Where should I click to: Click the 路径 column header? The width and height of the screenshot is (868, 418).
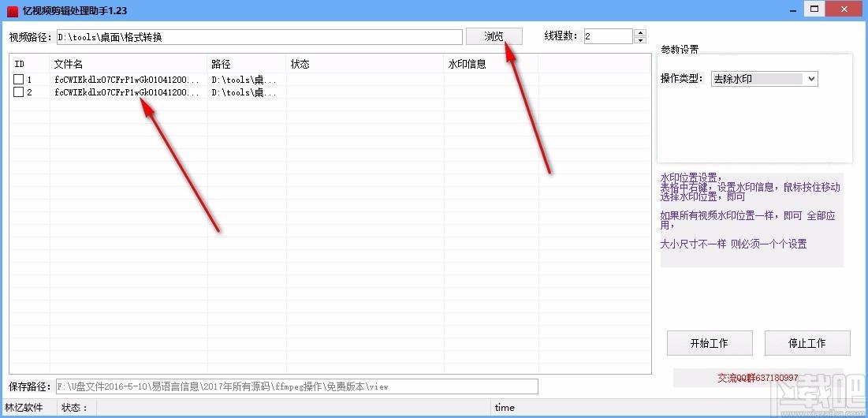pos(247,64)
